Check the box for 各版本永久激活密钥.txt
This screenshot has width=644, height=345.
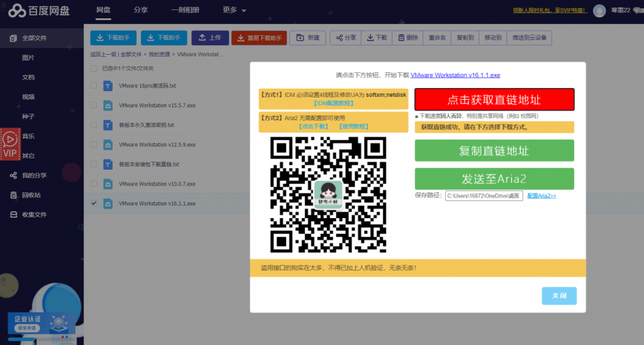pyautogui.click(x=94, y=125)
